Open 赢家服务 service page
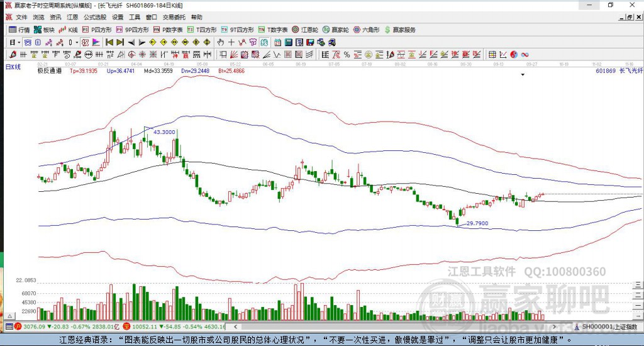Image resolution: width=644 pixels, height=346 pixels. [x=400, y=30]
